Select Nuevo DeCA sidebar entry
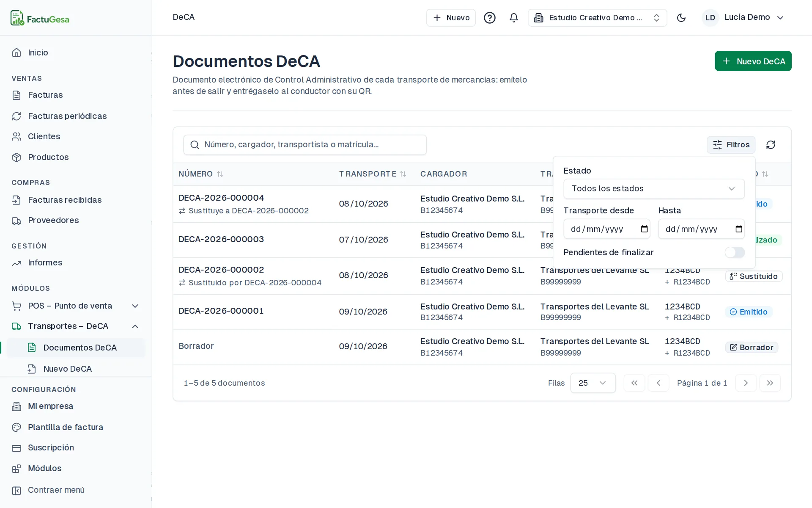The width and height of the screenshot is (812, 508). [x=76, y=369]
